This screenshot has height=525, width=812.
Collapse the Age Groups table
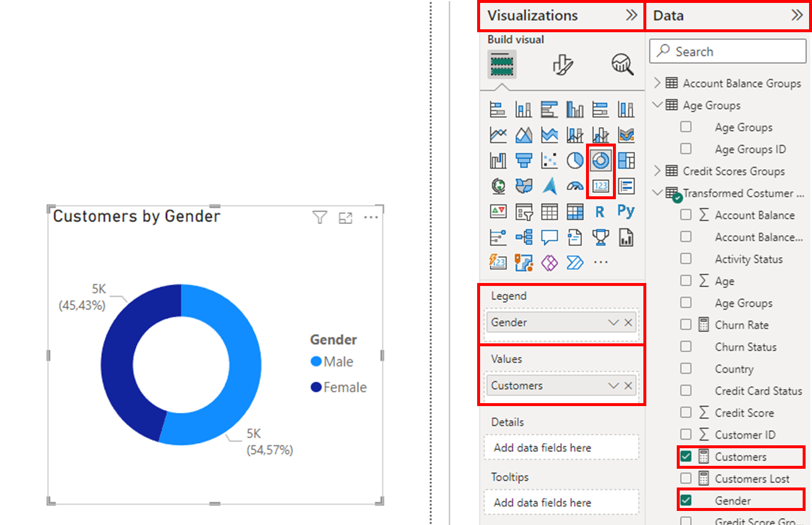658,105
